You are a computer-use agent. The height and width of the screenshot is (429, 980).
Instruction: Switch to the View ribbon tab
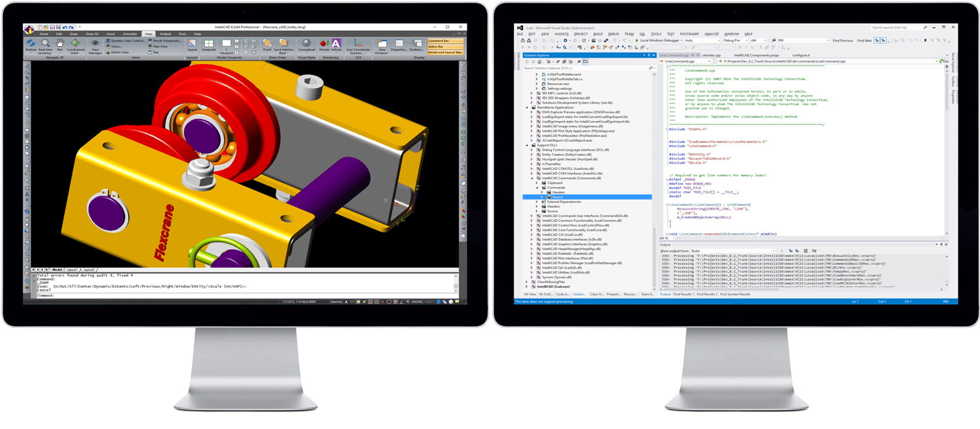[148, 34]
